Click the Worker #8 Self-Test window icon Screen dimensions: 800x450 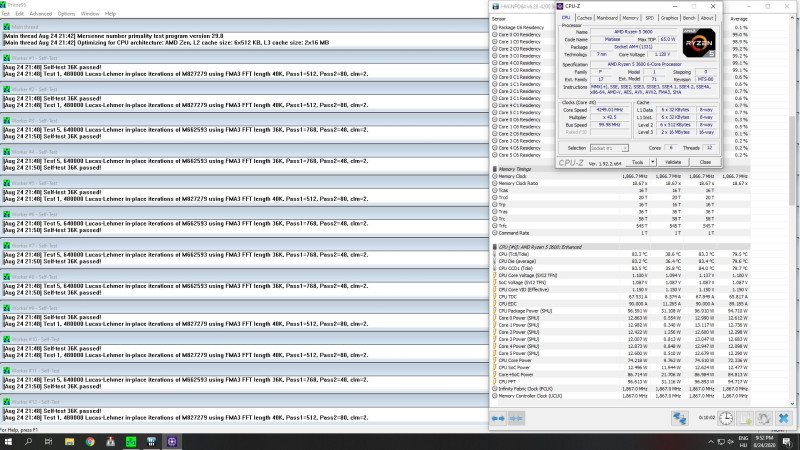pos(6,277)
